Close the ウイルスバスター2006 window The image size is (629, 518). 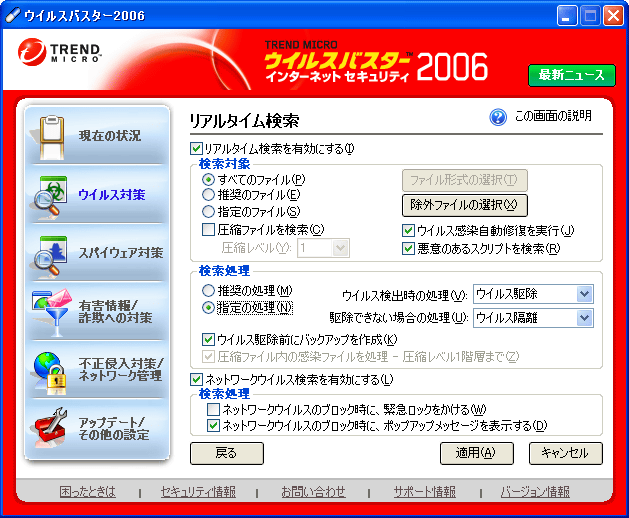point(613,16)
